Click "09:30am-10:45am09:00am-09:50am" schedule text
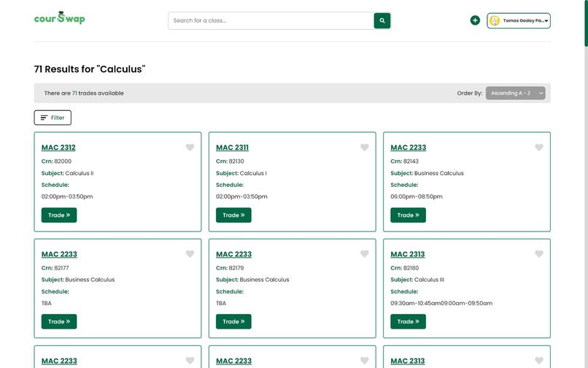 [441, 303]
